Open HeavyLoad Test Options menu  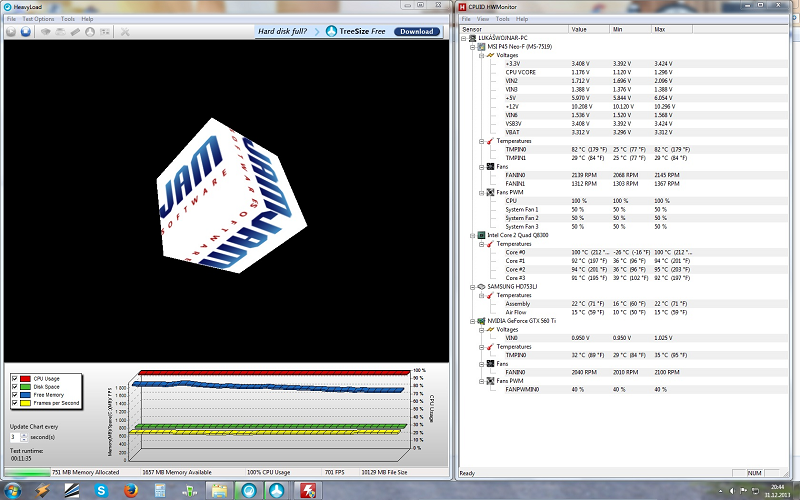click(x=38, y=19)
